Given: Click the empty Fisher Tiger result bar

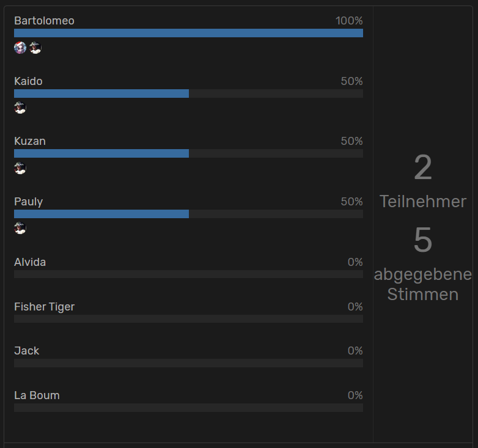Looking at the screenshot, I should pyautogui.click(x=188, y=319).
